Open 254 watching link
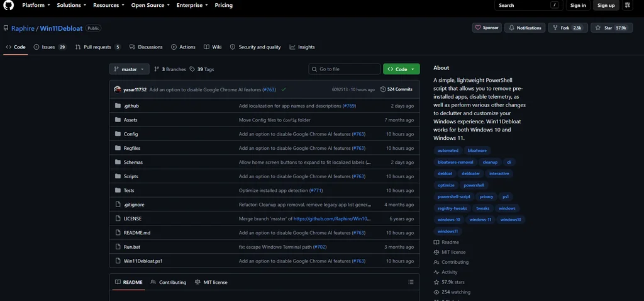The height and width of the screenshot is (301, 644). point(452,292)
